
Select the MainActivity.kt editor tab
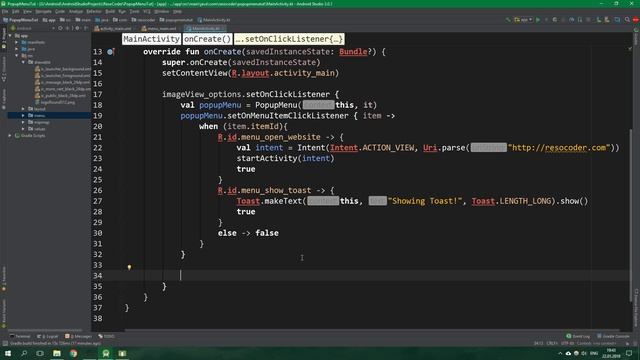coord(205,29)
